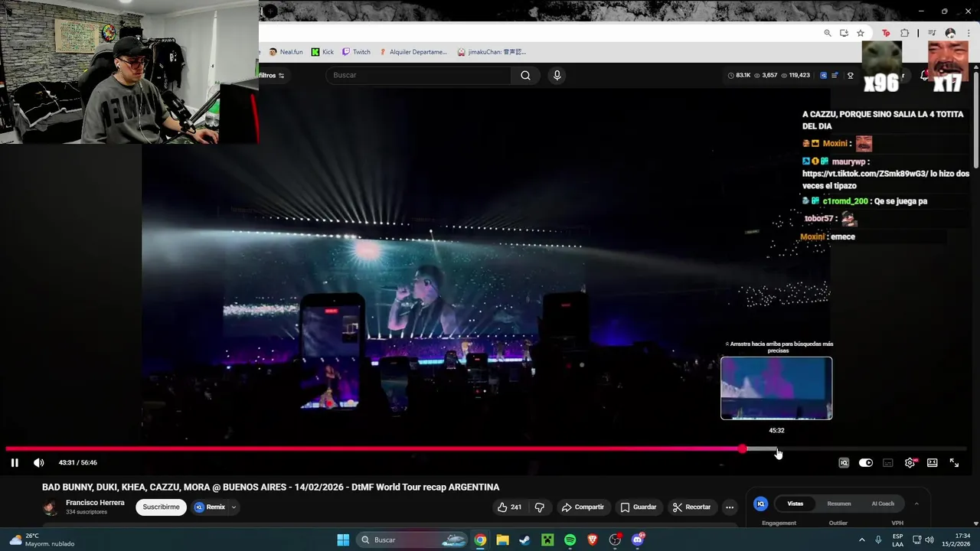Open the red Tp extension icon
The width and height of the screenshot is (980, 551).
[886, 33]
